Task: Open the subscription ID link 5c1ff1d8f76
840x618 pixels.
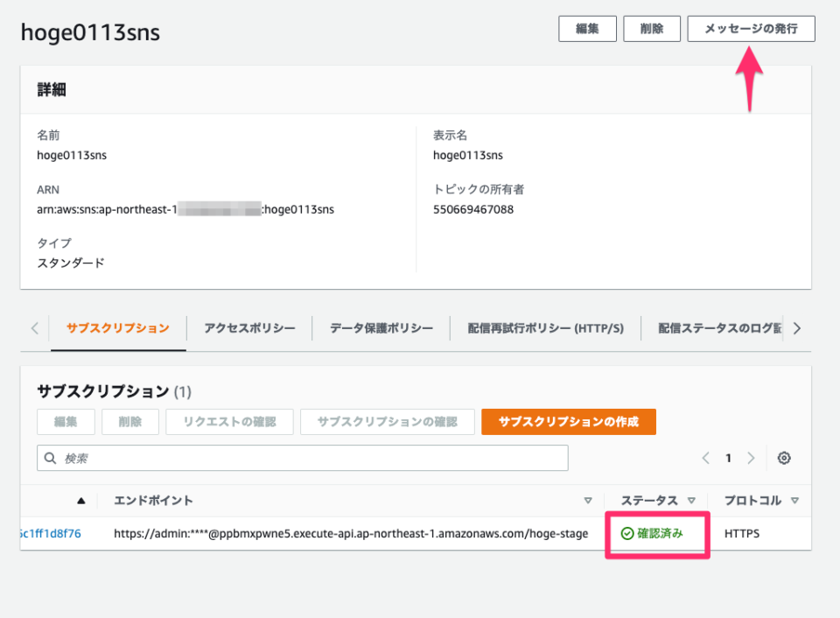Action: (x=32, y=533)
